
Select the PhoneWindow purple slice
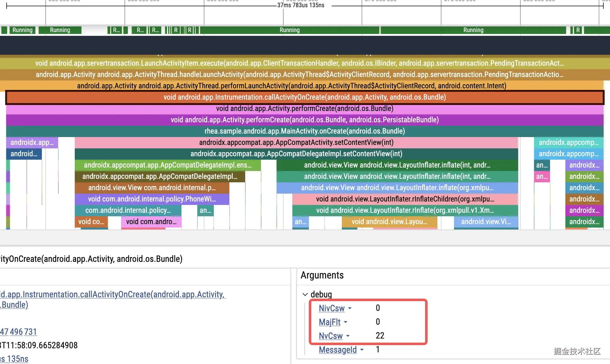(x=152, y=199)
